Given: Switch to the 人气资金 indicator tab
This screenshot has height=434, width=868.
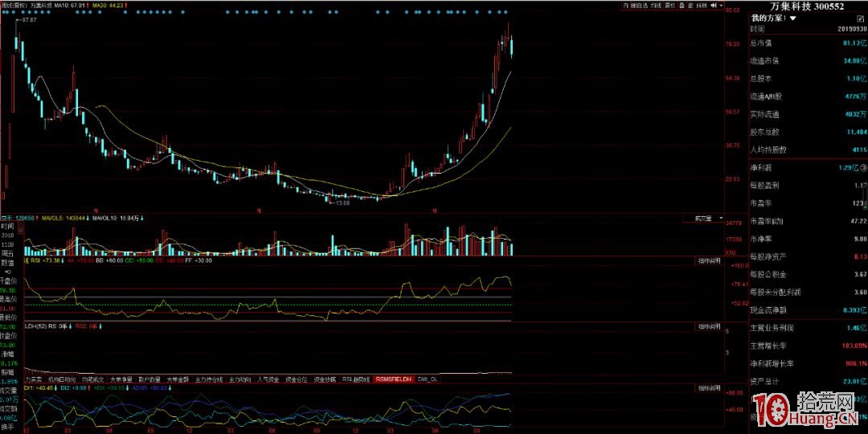Looking at the screenshot, I should (x=268, y=379).
